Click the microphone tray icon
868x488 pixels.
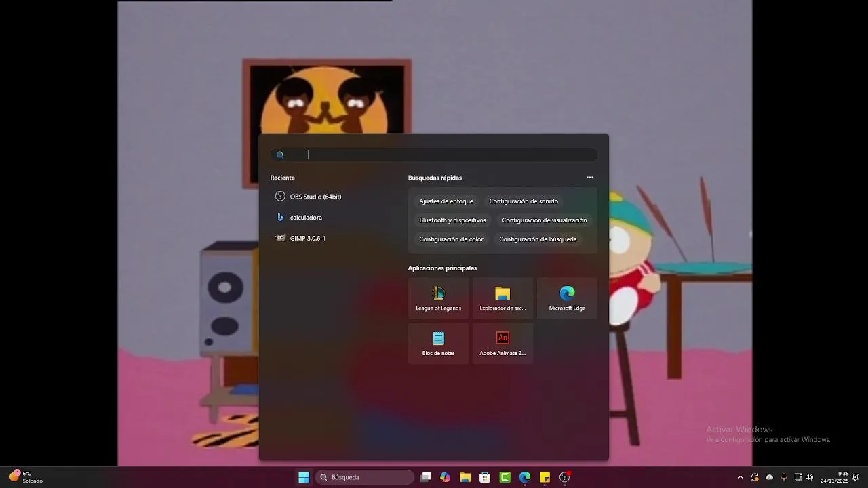coord(784,477)
